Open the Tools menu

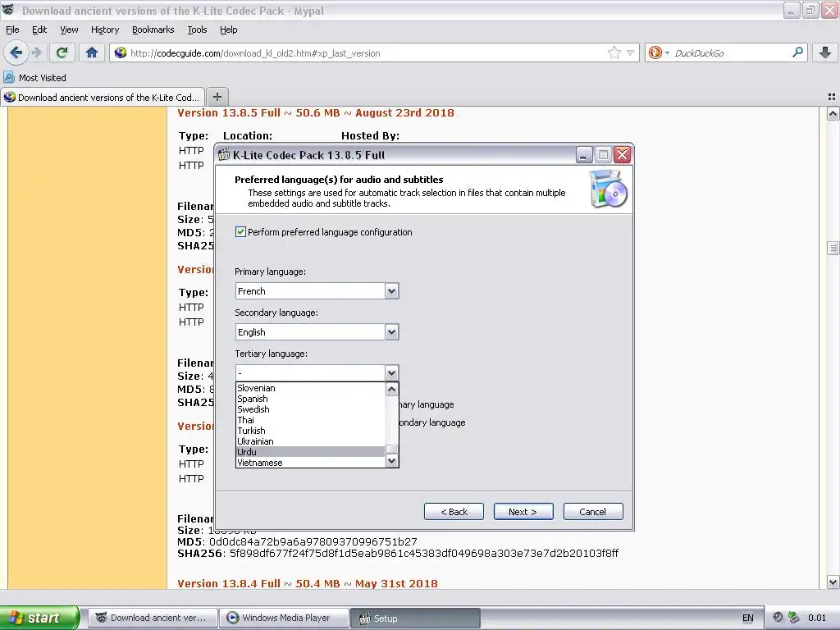click(x=197, y=30)
